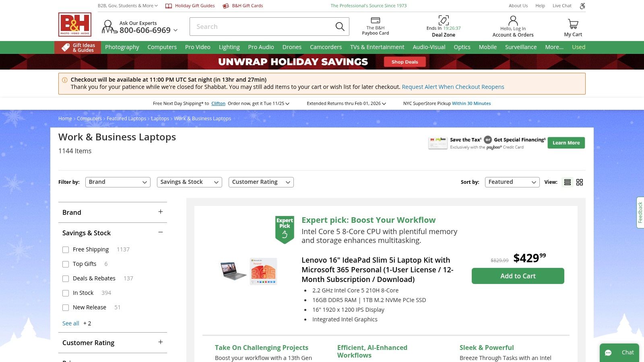Expand the phone number dropdown chevron
The height and width of the screenshot is (362, 644).
[x=175, y=31]
